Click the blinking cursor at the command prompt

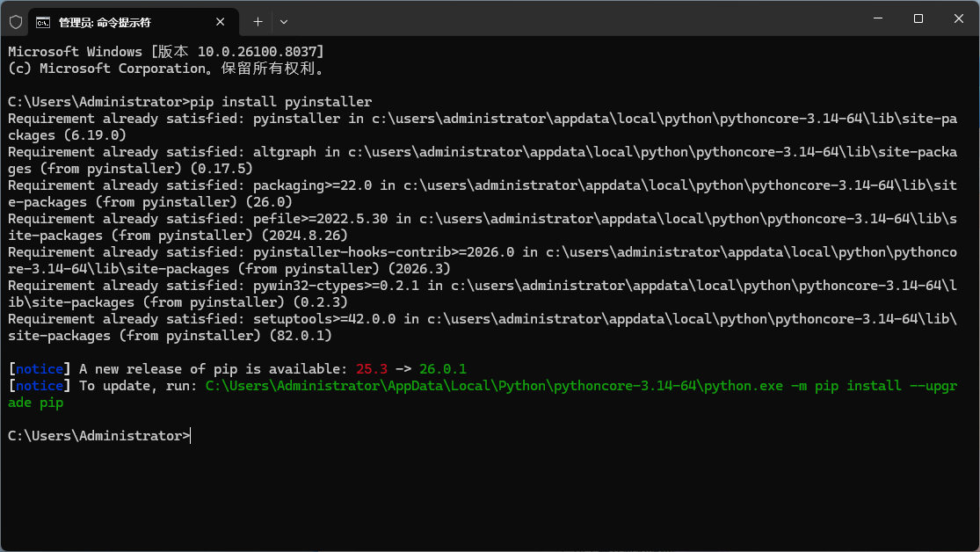tap(191, 435)
